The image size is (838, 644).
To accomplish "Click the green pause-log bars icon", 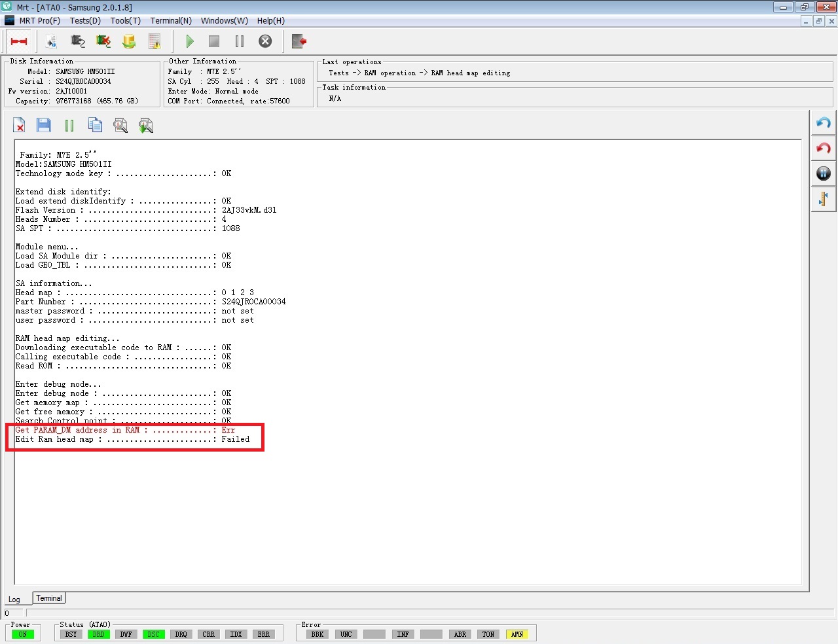I will pyautogui.click(x=69, y=125).
